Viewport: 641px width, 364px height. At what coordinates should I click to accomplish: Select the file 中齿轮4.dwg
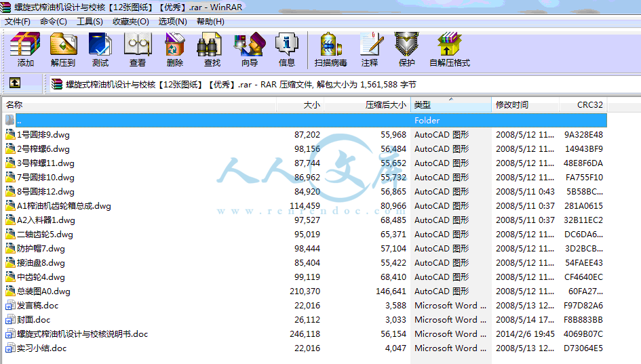pyautogui.click(x=41, y=277)
